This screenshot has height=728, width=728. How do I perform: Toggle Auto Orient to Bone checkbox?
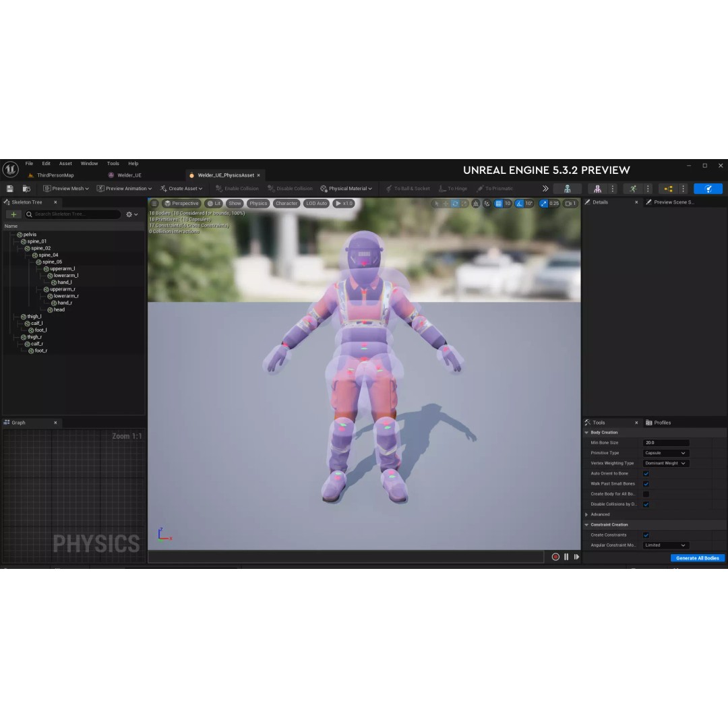tap(646, 474)
